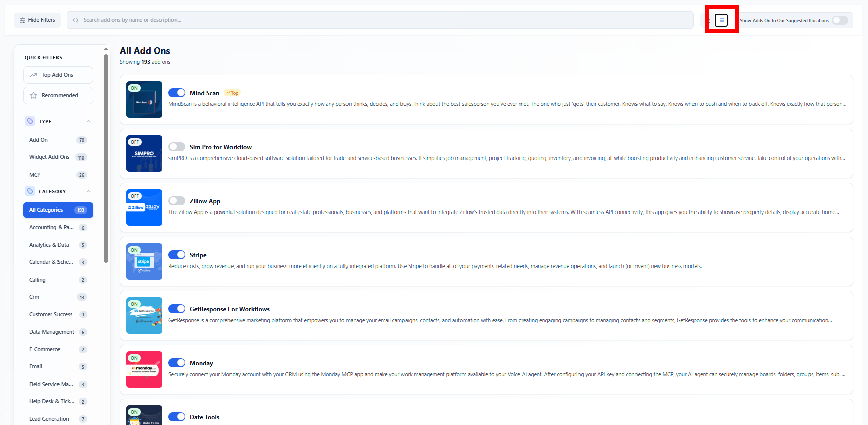Image resolution: width=868 pixels, height=425 pixels.
Task: Switch off the Monday add-on toggle
Action: [x=177, y=363]
